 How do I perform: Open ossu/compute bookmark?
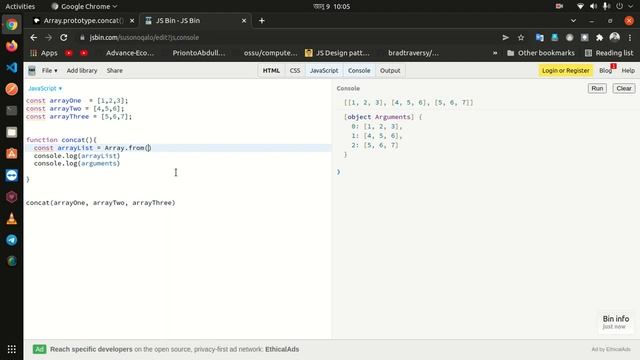coord(270,53)
